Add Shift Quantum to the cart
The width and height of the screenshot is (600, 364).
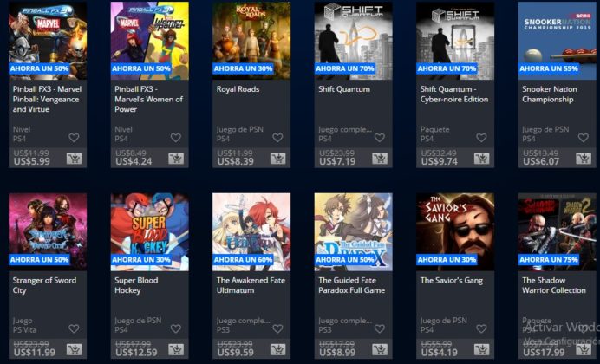[380, 159]
